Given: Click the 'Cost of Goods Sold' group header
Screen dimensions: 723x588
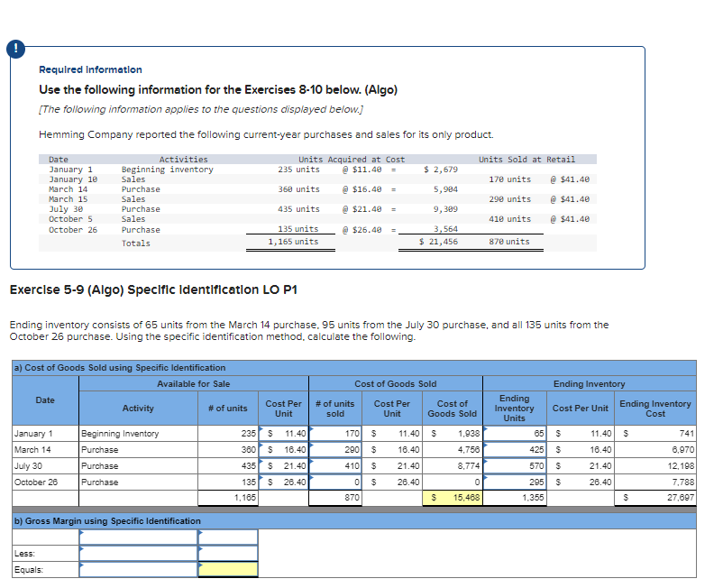Looking at the screenshot, I should pyautogui.click(x=395, y=383).
